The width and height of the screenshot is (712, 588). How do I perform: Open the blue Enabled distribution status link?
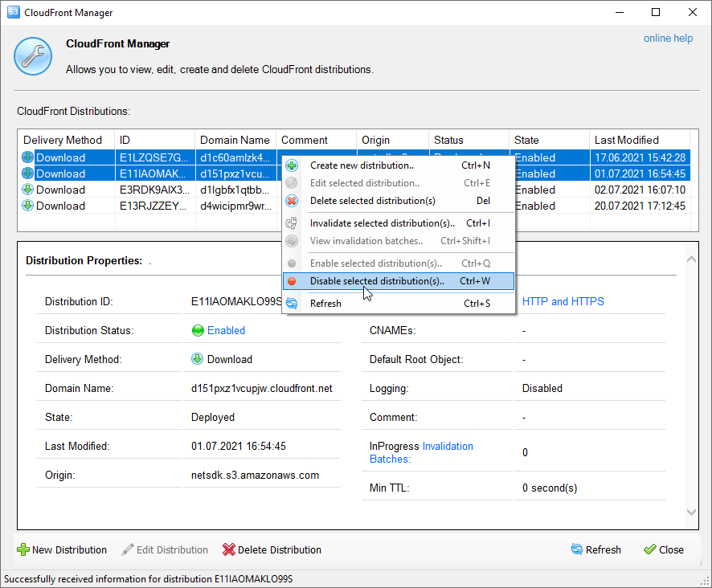[x=226, y=331]
